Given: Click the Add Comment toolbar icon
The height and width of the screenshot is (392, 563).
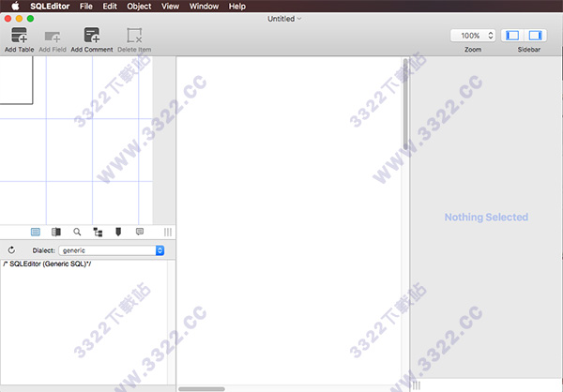Looking at the screenshot, I should coord(92,36).
